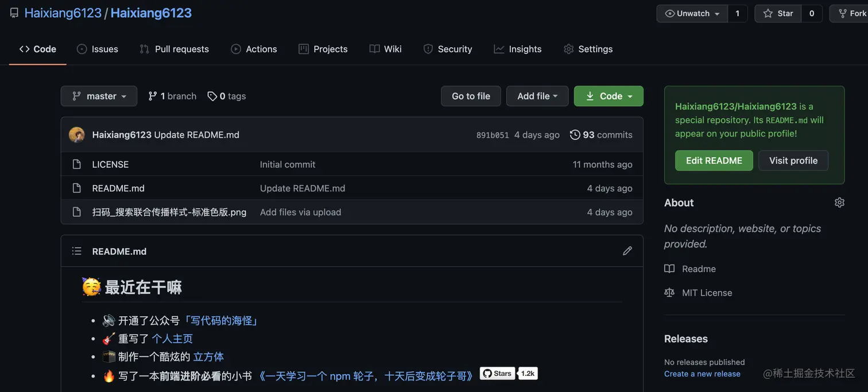
Task: Open the Security tab
Action: point(448,49)
